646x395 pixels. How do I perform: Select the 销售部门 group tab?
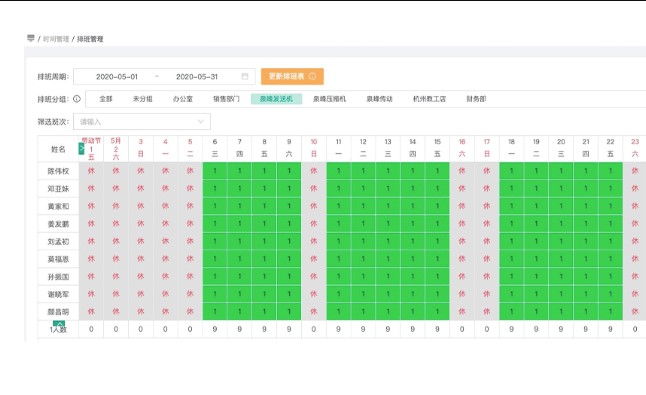coord(226,99)
